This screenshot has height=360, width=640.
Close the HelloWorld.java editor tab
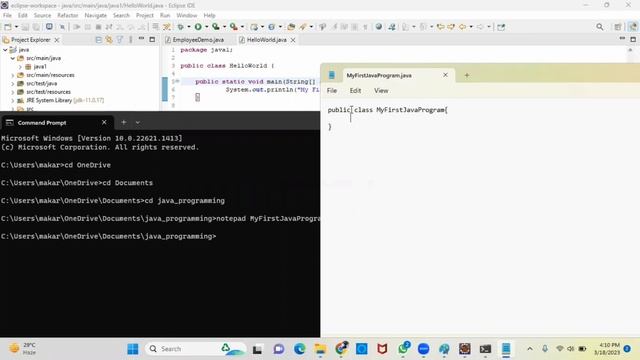pyautogui.click(x=293, y=40)
